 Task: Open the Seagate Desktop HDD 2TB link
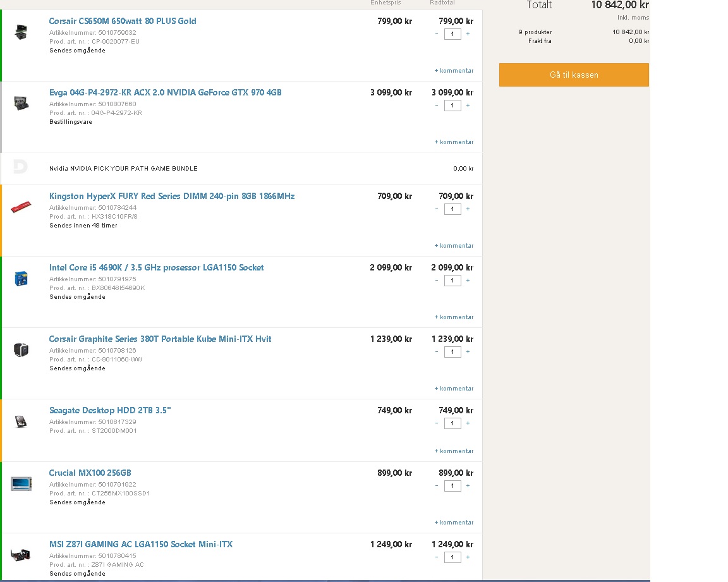point(110,410)
